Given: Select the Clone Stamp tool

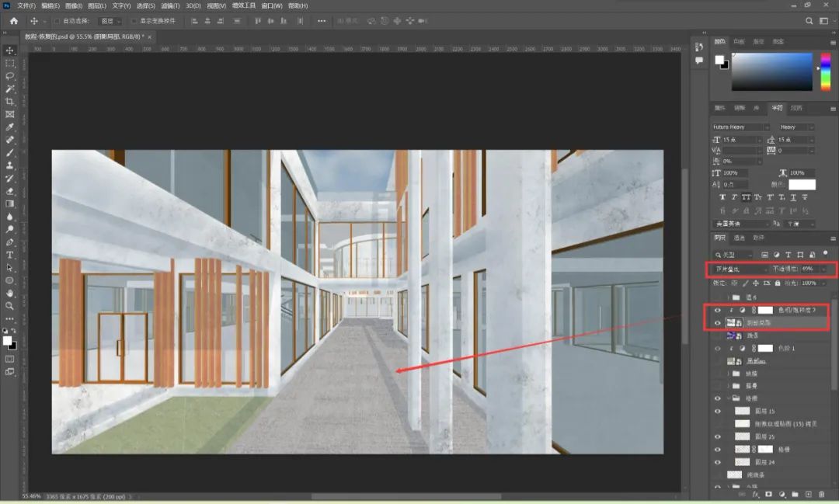Looking at the screenshot, I should (x=9, y=166).
